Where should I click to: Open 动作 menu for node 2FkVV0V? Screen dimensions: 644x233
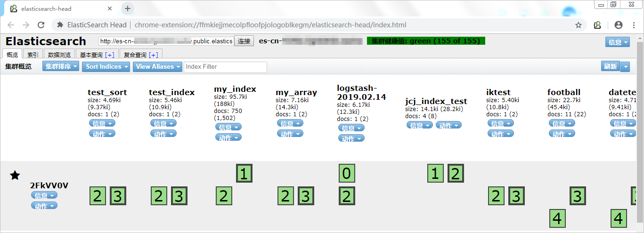(x=44, y=206)
